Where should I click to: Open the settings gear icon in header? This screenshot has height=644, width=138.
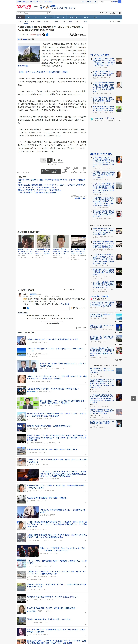tap(120, 13)
